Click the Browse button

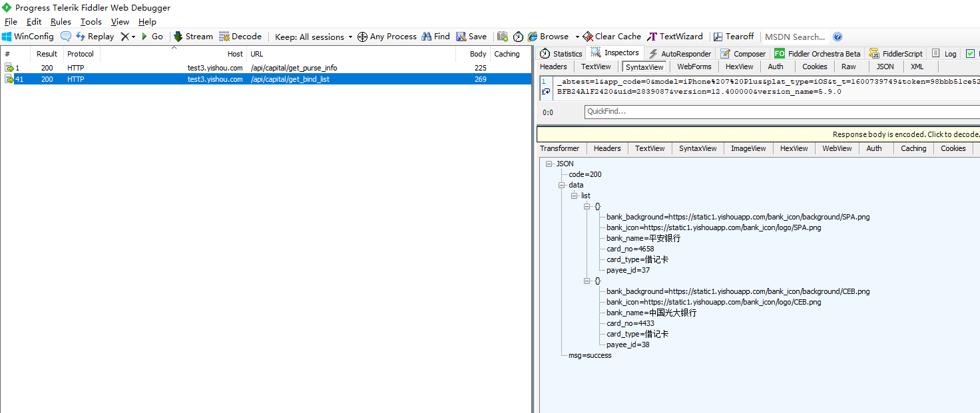548,37
